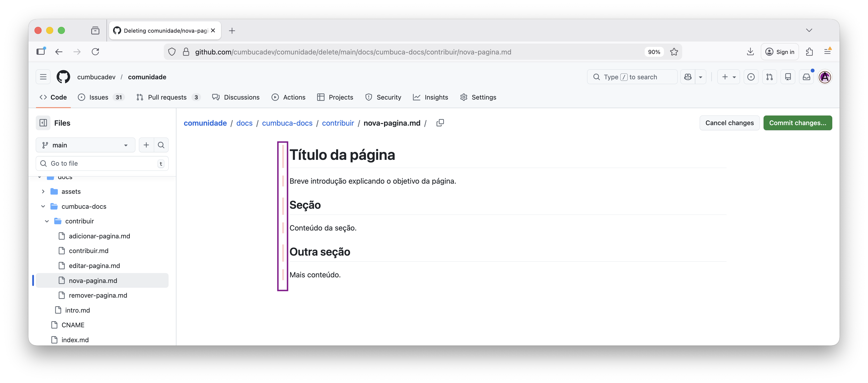Open the cumbuca-docs breadcrumb link
The image size is (868, 383).
[x=287, y=123]
